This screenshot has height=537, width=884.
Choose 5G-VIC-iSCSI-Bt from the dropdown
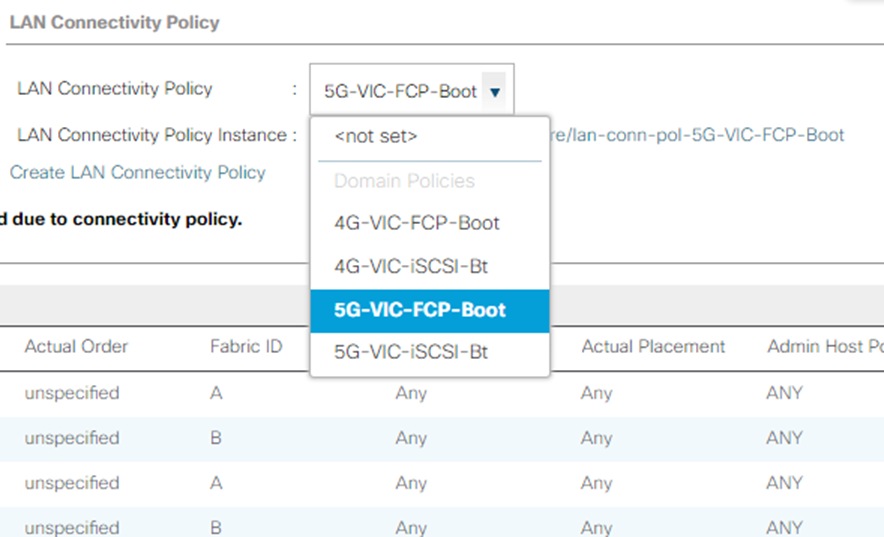click(411, 352)
